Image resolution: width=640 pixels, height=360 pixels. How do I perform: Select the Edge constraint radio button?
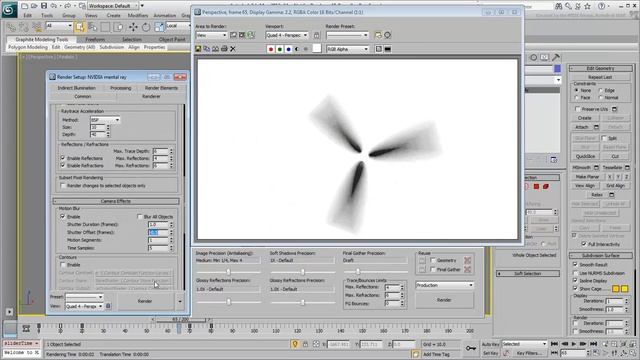(x=600, y=90)
